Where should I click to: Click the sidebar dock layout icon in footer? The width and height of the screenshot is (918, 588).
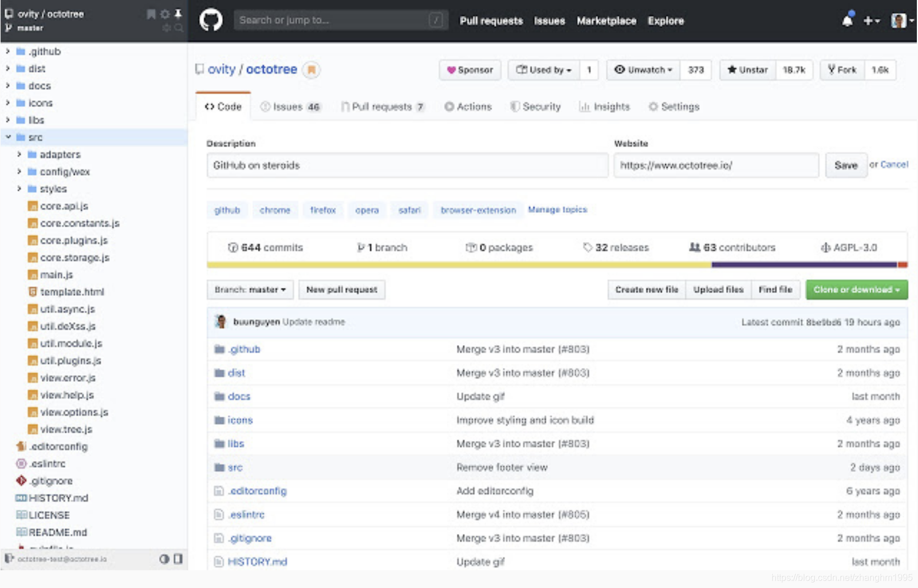click(x=178, y=559)
